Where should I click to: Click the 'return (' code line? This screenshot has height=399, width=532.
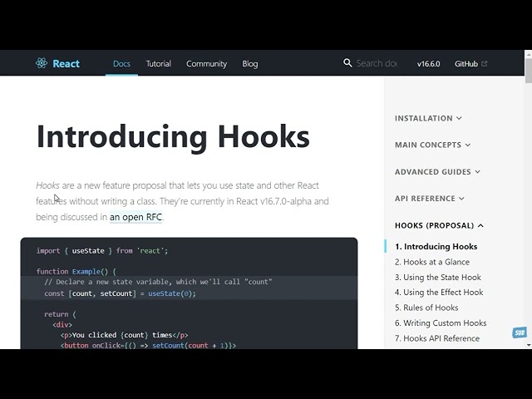(60, 314)
